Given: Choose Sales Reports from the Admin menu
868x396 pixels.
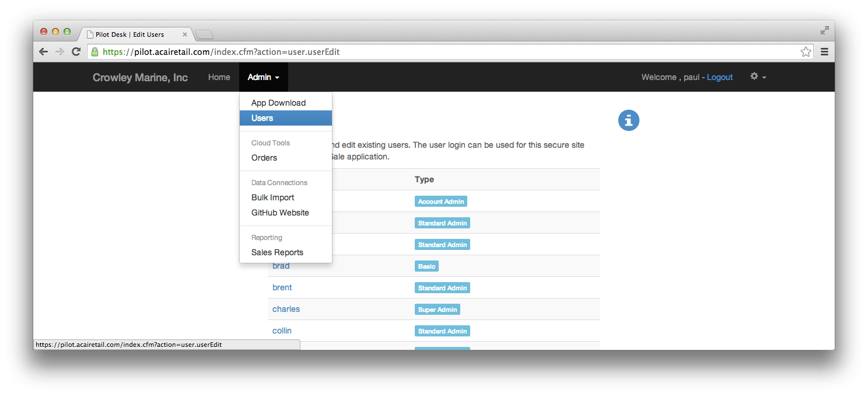Looking at the screenshot, I should [276, 252].
